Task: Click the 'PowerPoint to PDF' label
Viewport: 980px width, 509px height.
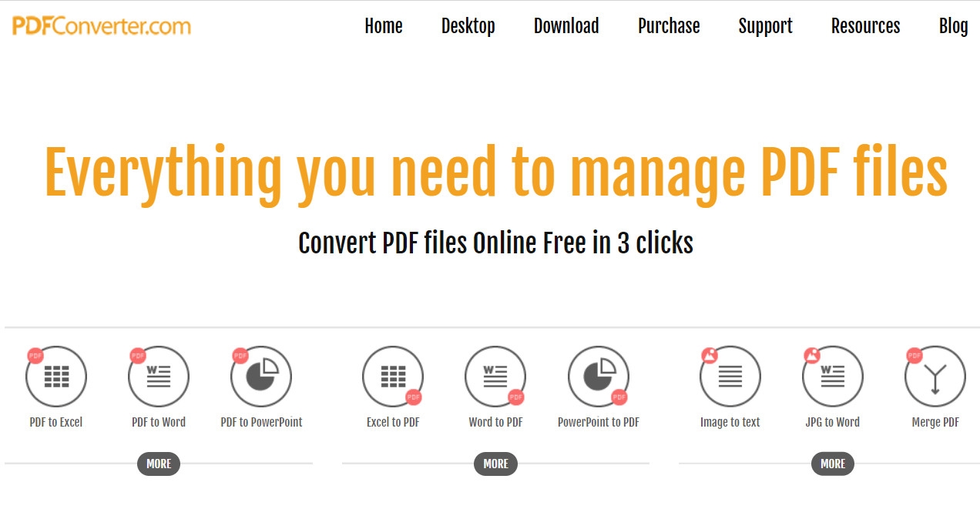Action: (599, 422)
